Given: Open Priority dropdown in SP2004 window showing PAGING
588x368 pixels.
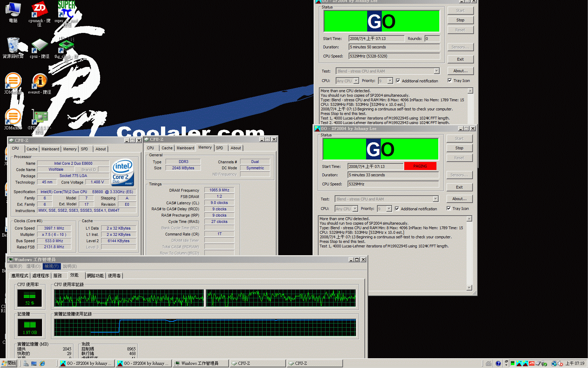Looking at the screenshot, I should click(x=389, y=209).
